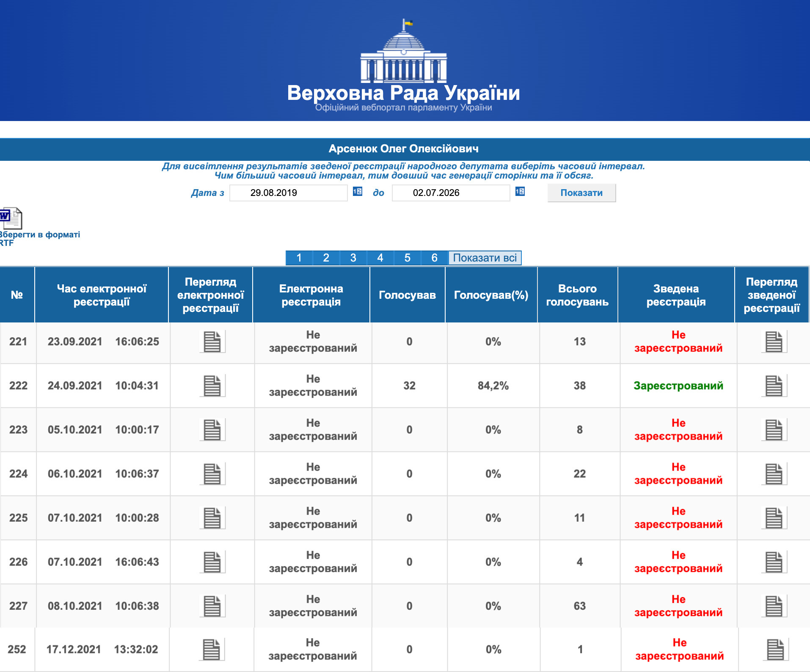Image resolution: width=810 pixels, height=672 pixels.
Task: View electronic registration document for row 224
Action: tap(212, 474)
